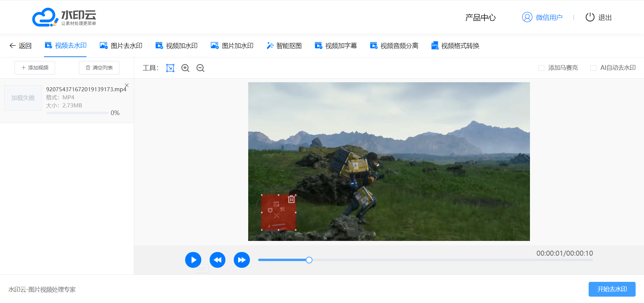Image resolution: width=644 pixels, height=303 pixels.
Task: Switch to the 视频加水印 tab
Action: point(176,46)
